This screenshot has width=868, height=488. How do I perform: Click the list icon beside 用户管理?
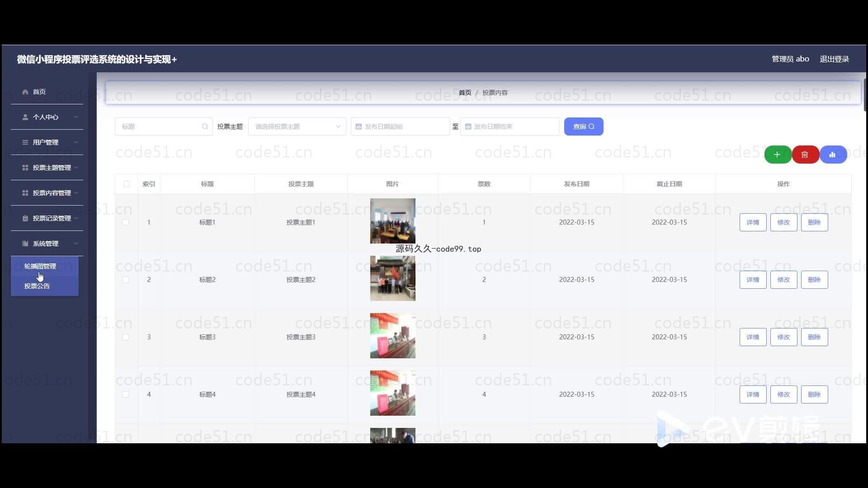(25, 142)
